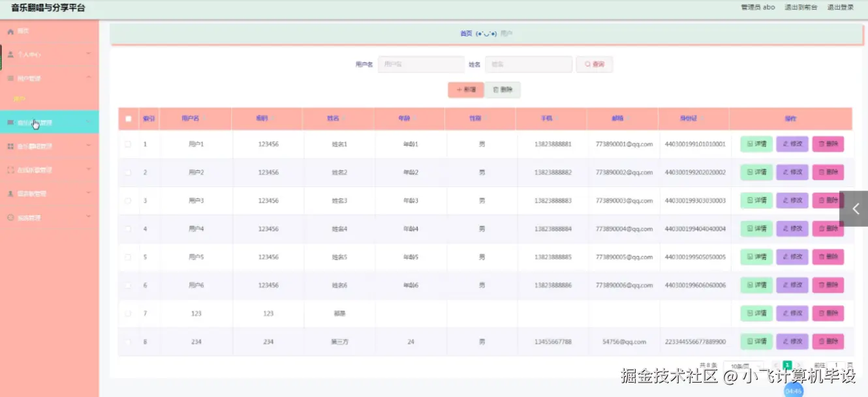868x397 pixels.
Task: Click phone cell 13823888882
Action: tap(553, 173)
